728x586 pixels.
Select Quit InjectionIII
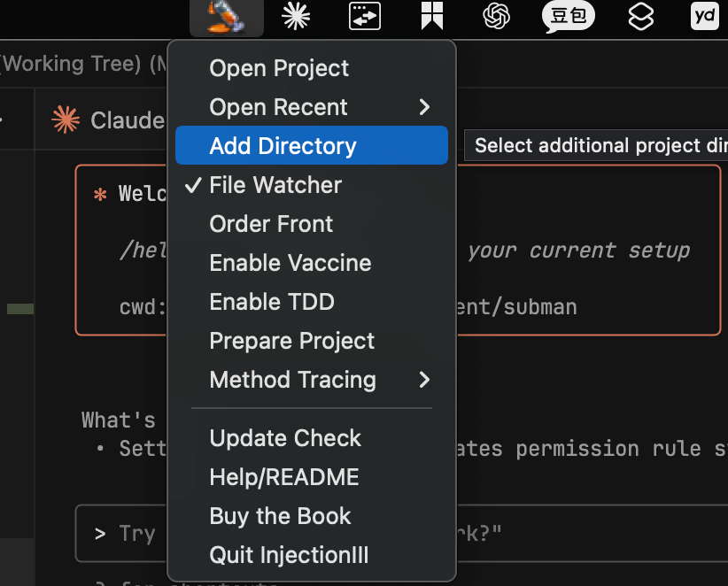tap(312, 555)
